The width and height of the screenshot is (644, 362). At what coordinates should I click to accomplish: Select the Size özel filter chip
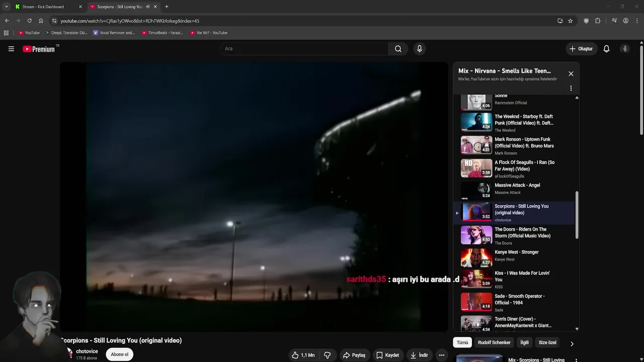tap(547, 342)
